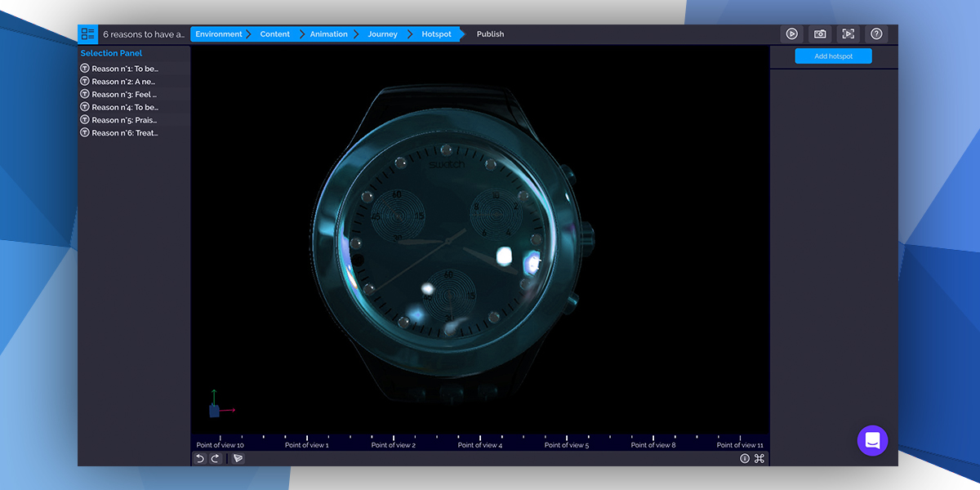Screen dimensions: 980x490
Task: Open the Publish step
Action: pyautogui.click(x=490, y=34)
